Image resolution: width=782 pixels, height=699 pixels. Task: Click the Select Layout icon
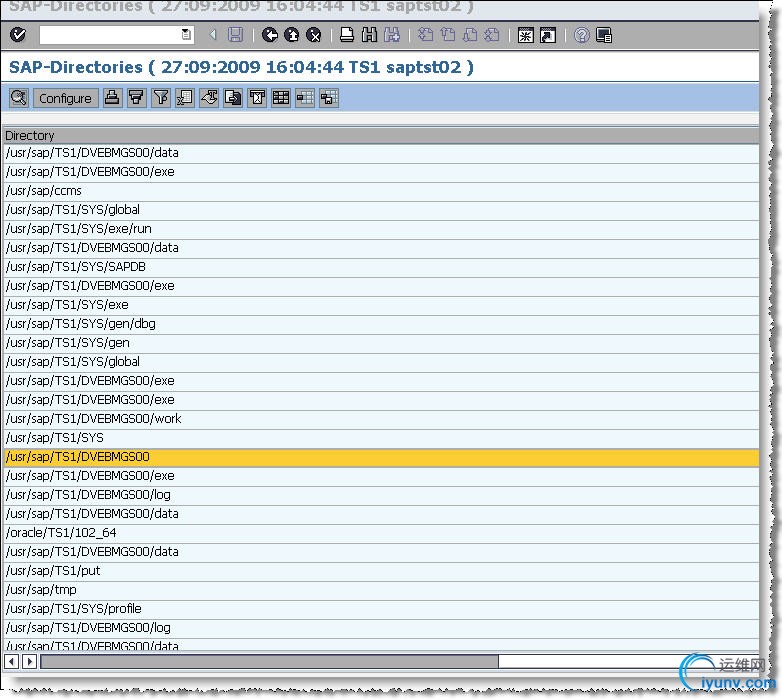305,98
